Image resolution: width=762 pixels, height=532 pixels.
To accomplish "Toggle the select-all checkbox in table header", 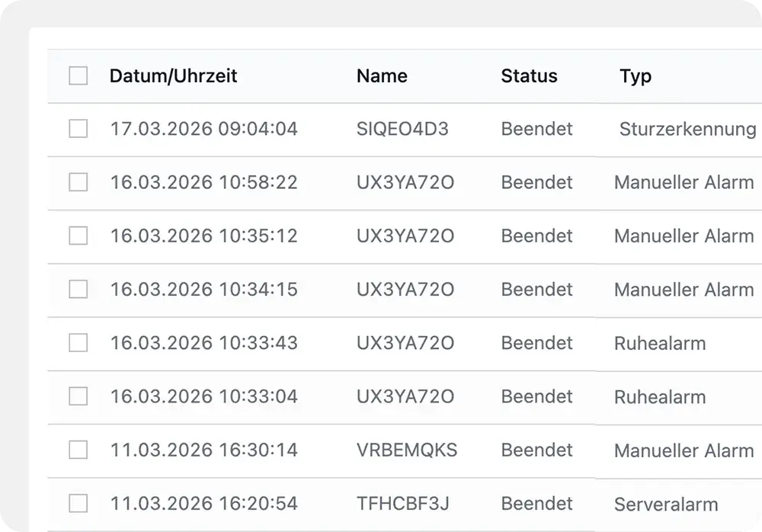I will (x=78, y=76).
